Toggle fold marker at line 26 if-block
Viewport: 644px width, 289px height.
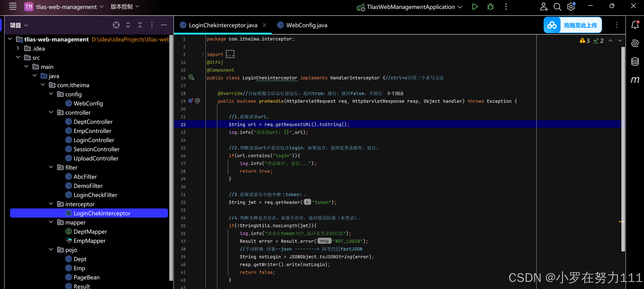(203, 156)
